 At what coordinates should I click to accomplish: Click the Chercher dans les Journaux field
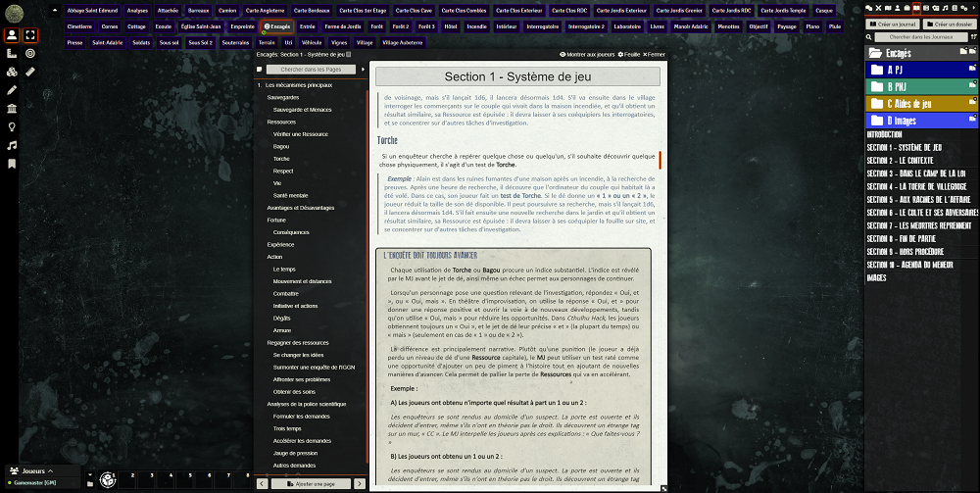[921, 36]
